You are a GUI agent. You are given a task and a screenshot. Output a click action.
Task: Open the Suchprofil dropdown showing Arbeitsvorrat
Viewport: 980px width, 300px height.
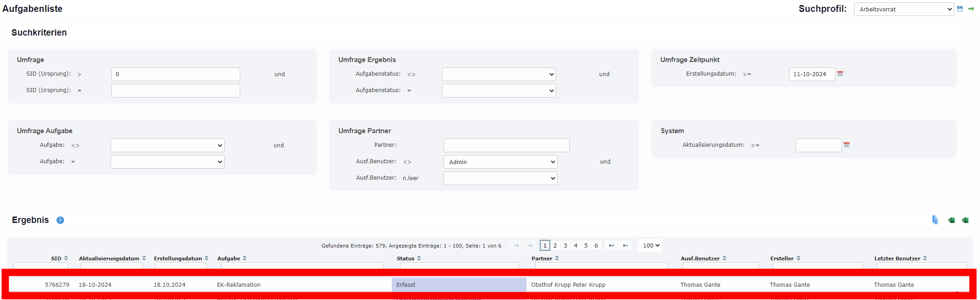pos(903,9)
